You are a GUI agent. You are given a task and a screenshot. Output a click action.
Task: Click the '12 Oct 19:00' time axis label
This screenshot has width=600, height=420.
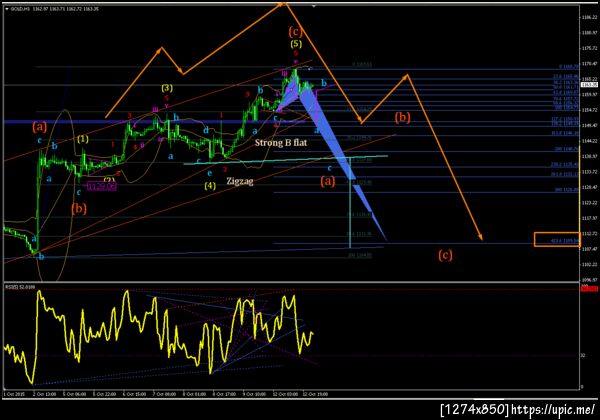point(315,394)
